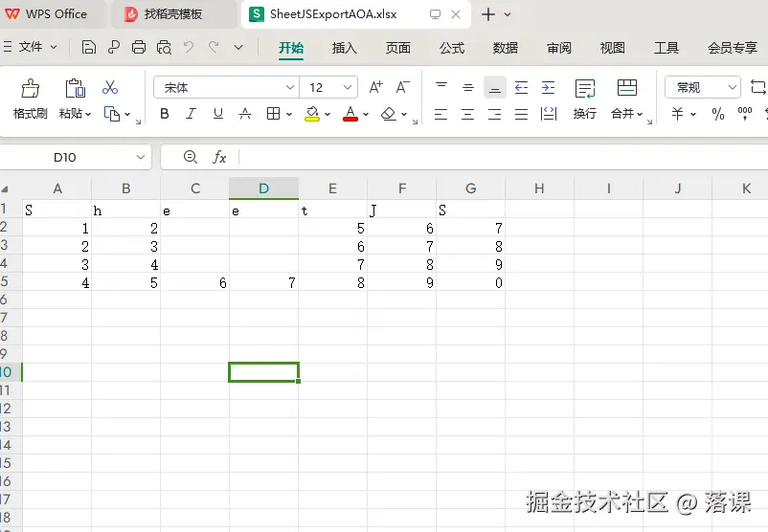Click distributed alignment icon

pyautogui.click(x=549, y=114)
